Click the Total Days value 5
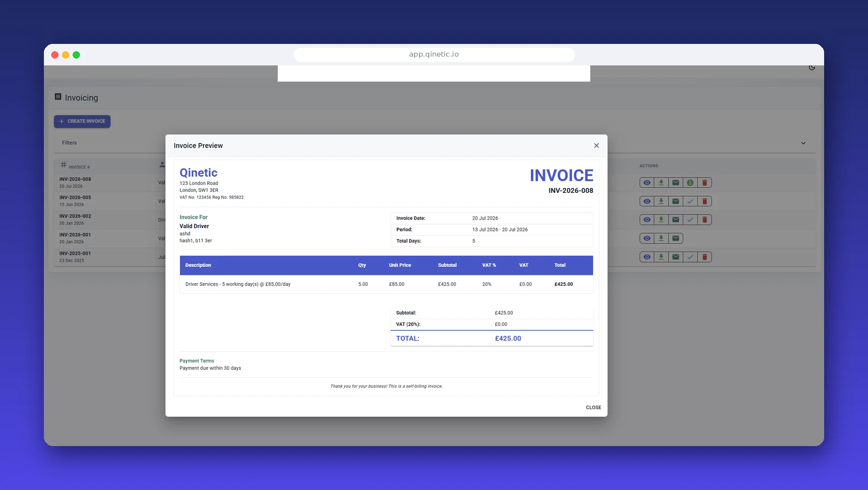 [473, 241]
